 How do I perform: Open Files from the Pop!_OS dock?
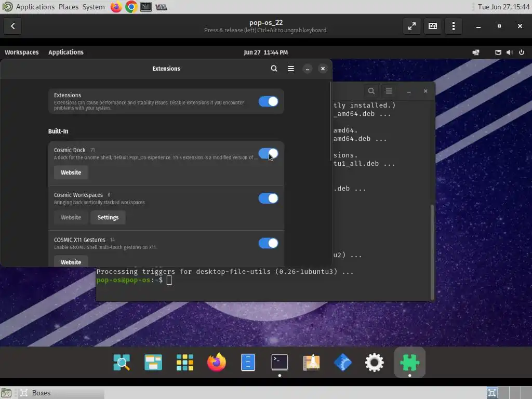pos(248,362)
